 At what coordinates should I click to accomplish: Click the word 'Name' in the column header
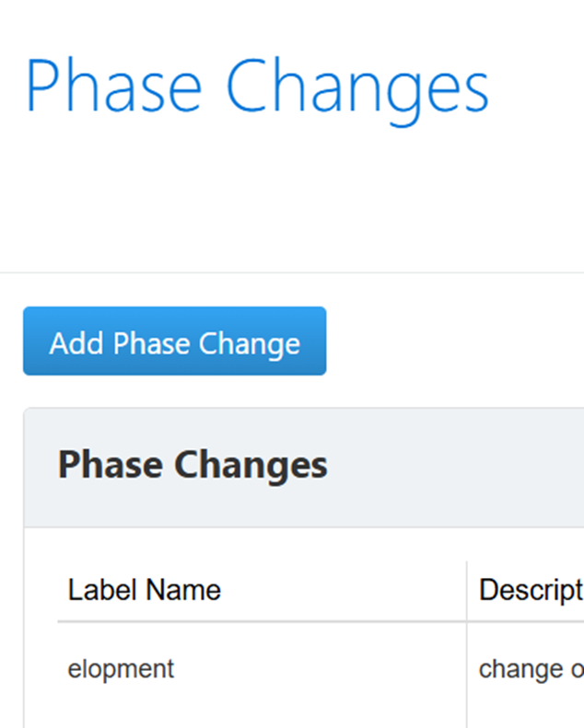coord(183,590)
